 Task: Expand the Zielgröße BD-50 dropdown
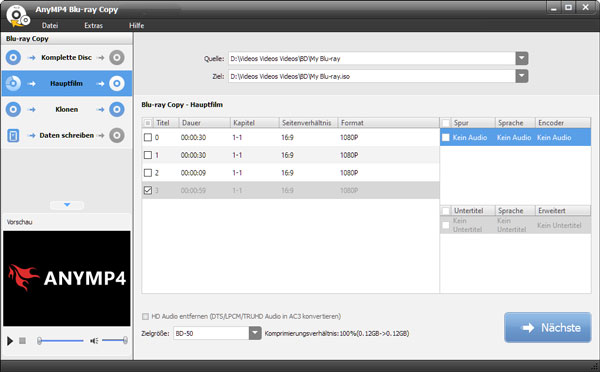pos(255,333)
